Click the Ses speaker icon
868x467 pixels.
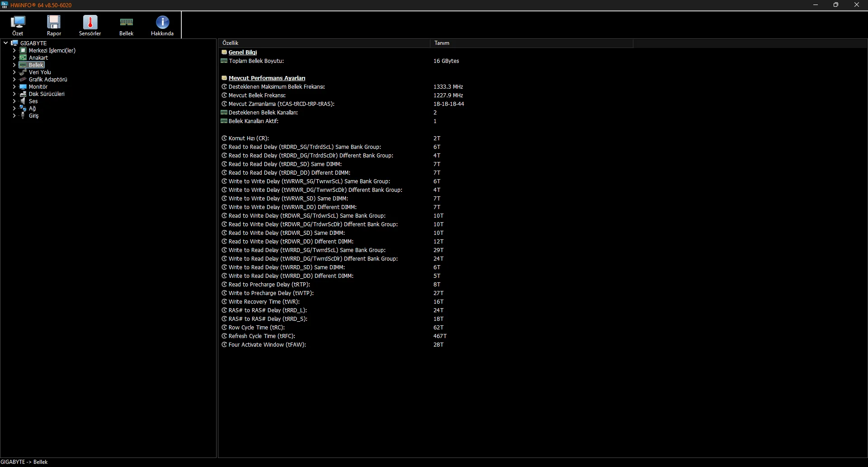[x=23, y=101]
